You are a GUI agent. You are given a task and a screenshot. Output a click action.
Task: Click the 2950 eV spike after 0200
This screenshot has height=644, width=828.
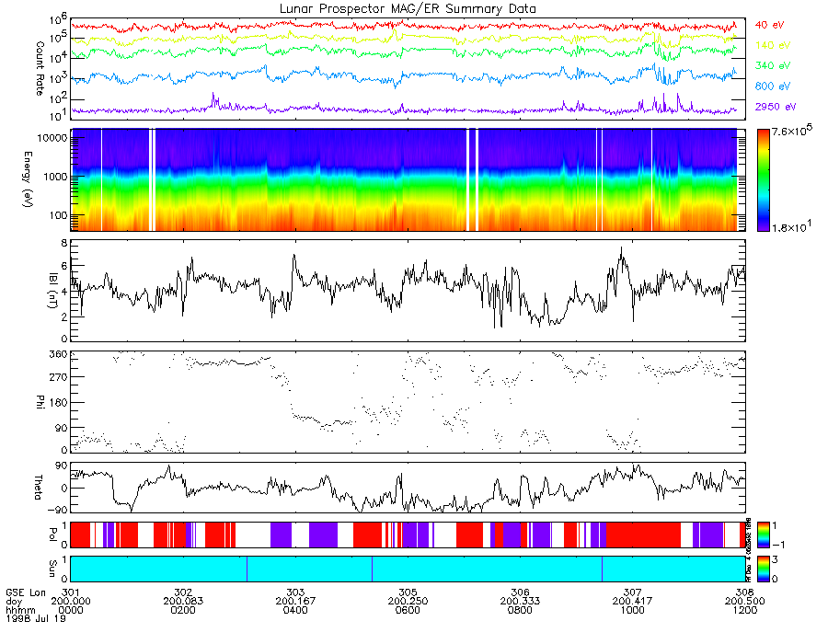213,98
